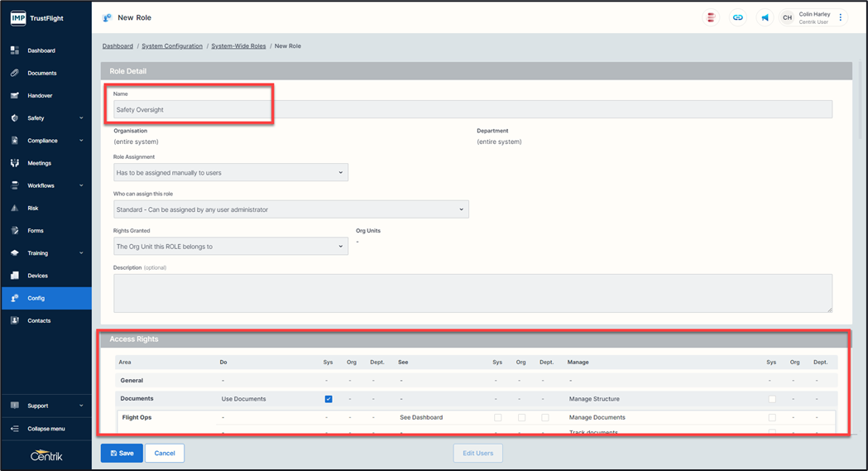The width and height of the screenshot is (868, 471).
Task: Click the Meetings icon in sidebar
Action: (15, 163)
